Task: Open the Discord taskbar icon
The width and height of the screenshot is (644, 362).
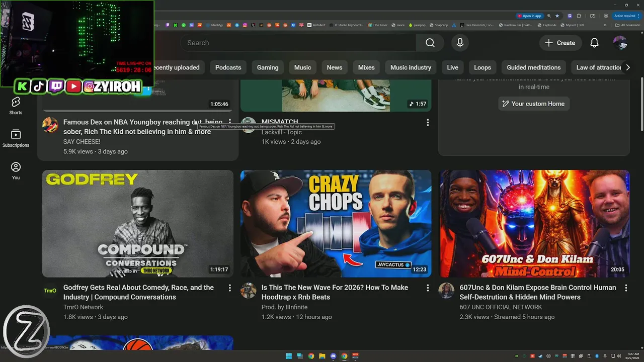Action: 333,356
